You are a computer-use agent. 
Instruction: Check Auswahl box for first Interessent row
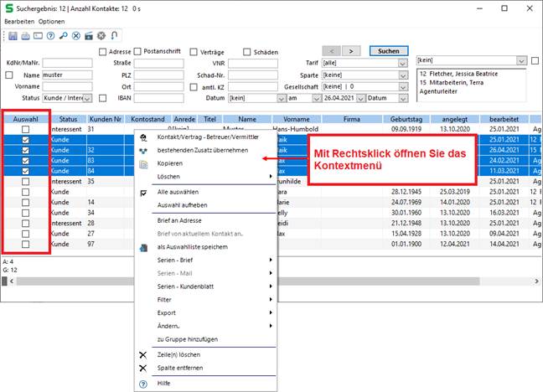(25, 130)
